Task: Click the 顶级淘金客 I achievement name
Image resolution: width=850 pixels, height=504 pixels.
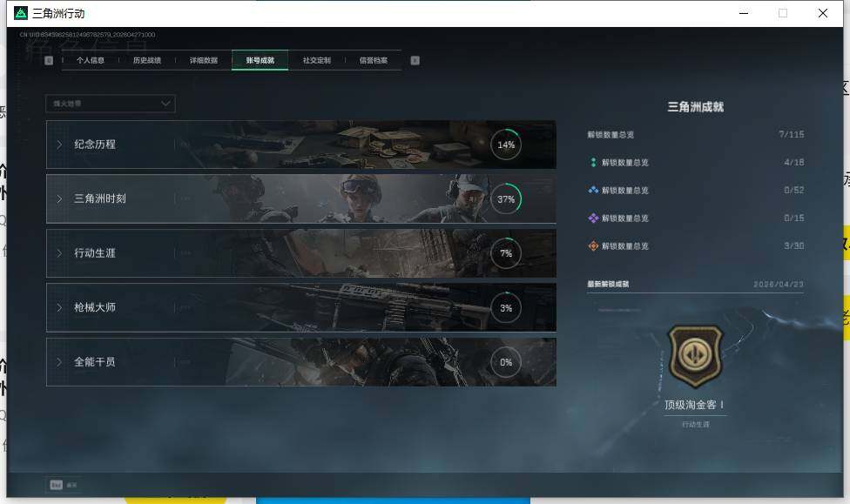Action: 694,405
